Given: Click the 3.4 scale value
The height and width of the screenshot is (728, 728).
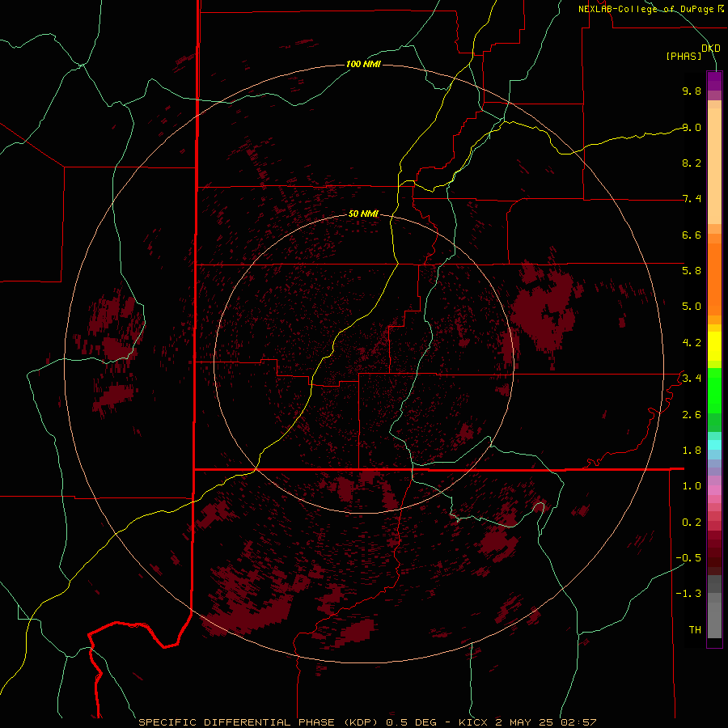Looking at the screenshot, I should pyautogui.click(x=692, y=378).
